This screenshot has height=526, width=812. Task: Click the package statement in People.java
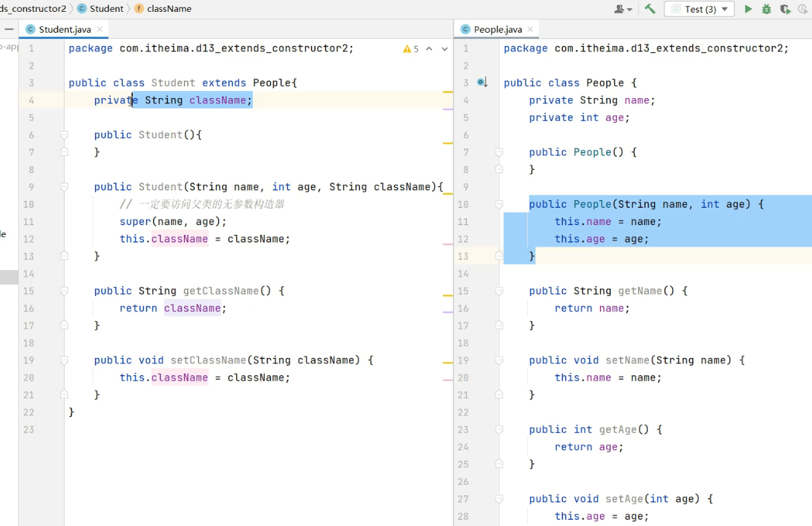click(x=646, y=48)
